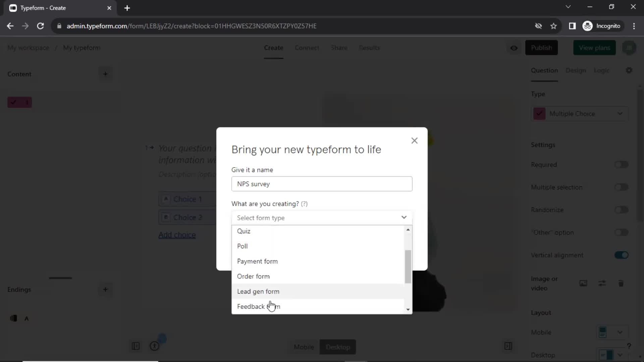Open the Design panel tab
The image size is (644, 362).
tap(576, 70)
